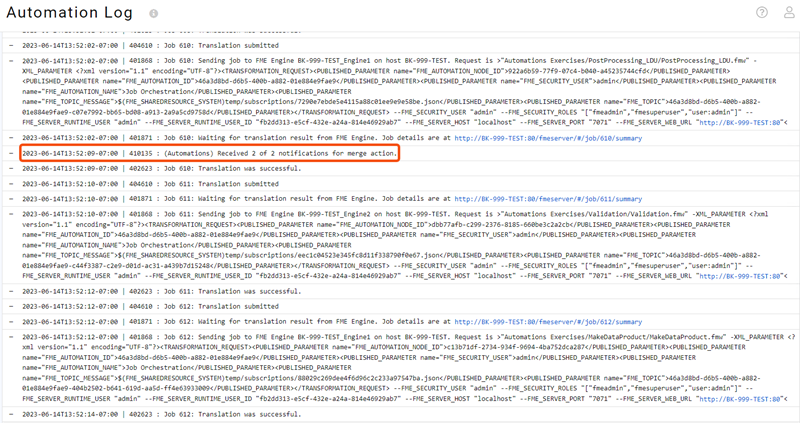The width and height of the screenshot is (800, 423).
Task: Click PostProcessing_LDU.fmw path in Job 610 request
Action: tap(627, 61)
